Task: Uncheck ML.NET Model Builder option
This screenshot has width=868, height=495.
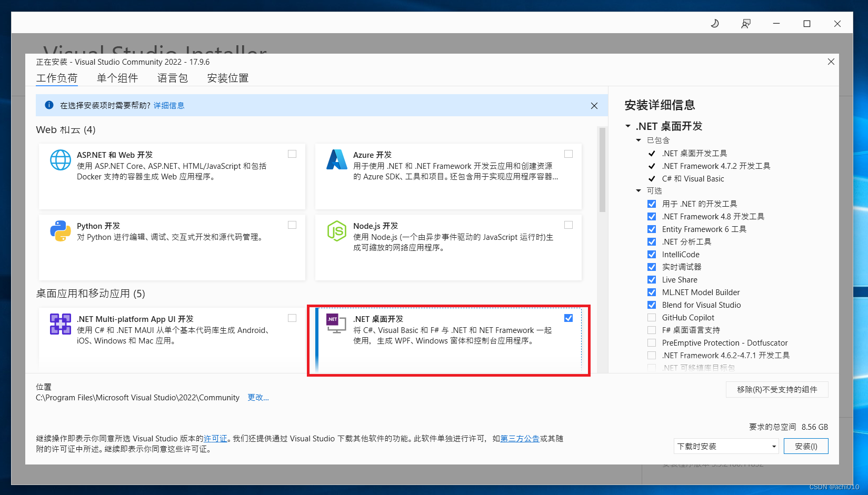Action: [x=652, y=292]
